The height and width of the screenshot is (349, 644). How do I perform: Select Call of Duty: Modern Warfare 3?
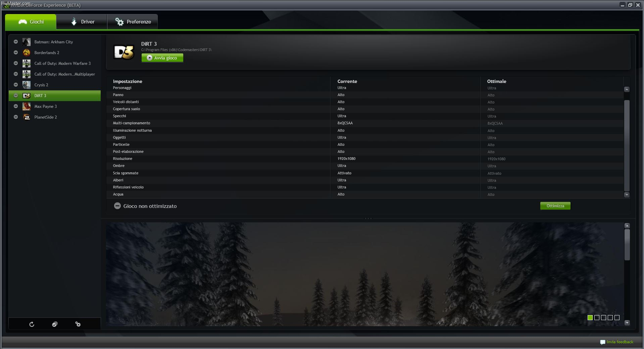pyautogui.click(x=54, y=63)
